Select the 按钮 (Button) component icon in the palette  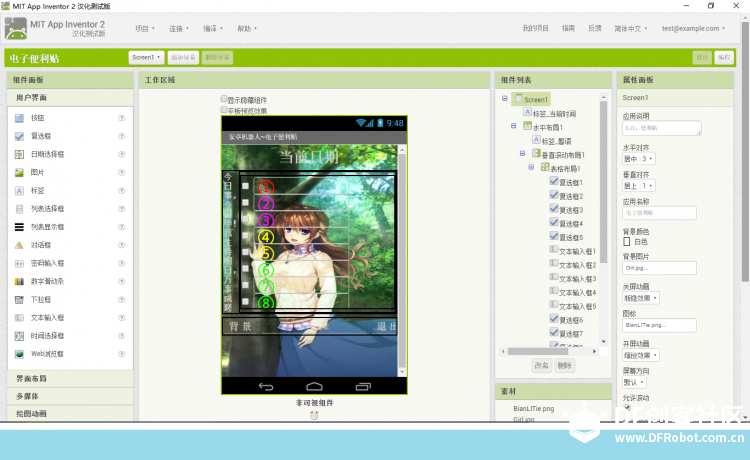click(19, 118)
